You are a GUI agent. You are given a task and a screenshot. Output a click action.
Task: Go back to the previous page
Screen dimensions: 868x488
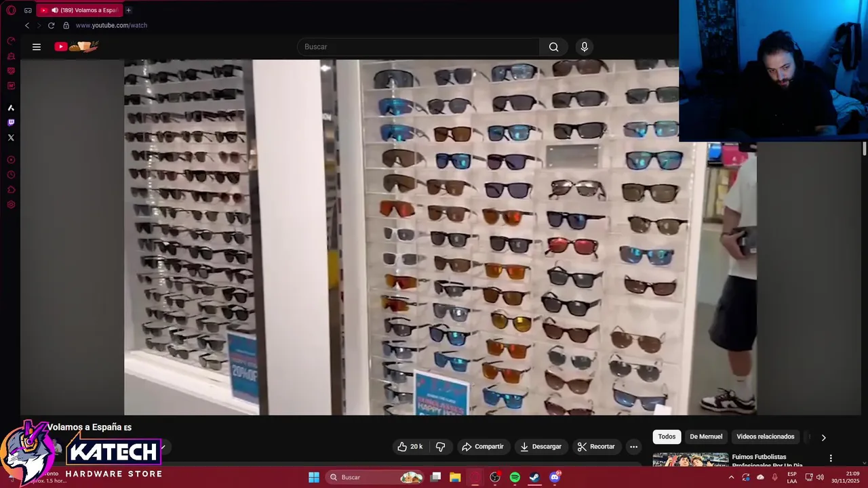point(27,25)
